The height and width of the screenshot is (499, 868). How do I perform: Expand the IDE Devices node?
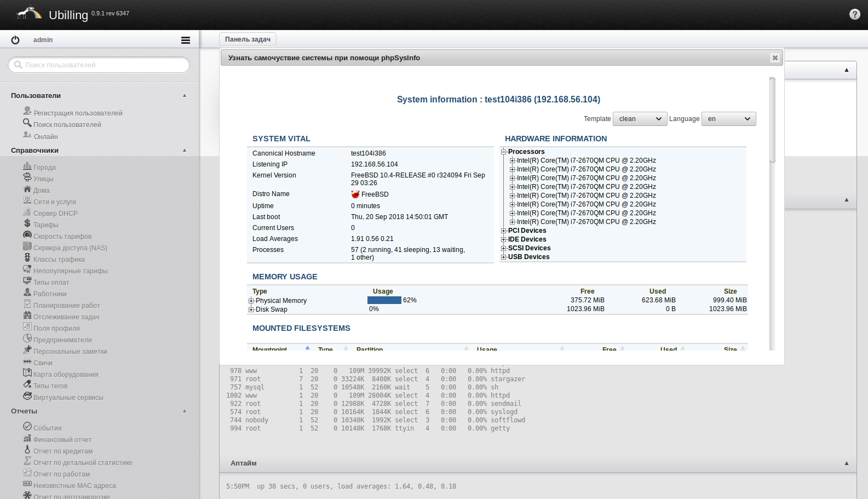pyautogui.click(x=504, y=239)
